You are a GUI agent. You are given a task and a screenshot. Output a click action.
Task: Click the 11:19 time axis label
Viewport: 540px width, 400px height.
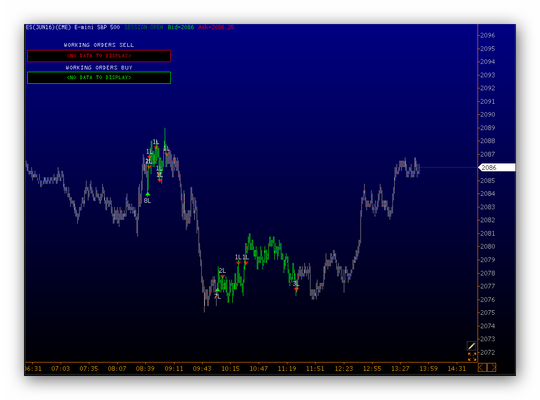pos(287,369)
